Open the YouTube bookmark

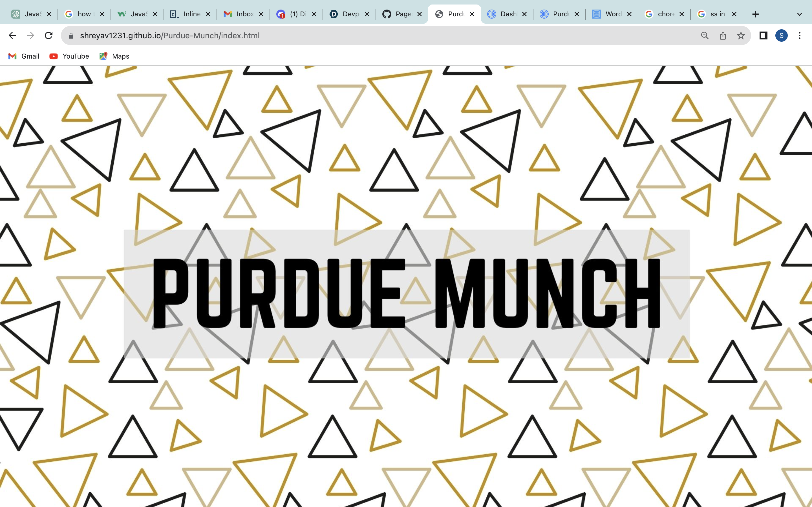(x=69, y=56)
